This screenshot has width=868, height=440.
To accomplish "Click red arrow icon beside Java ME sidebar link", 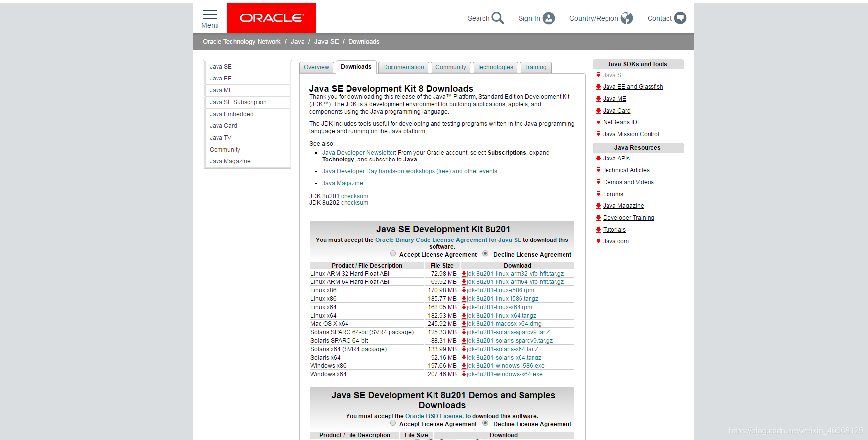I will tap(598, 99).
